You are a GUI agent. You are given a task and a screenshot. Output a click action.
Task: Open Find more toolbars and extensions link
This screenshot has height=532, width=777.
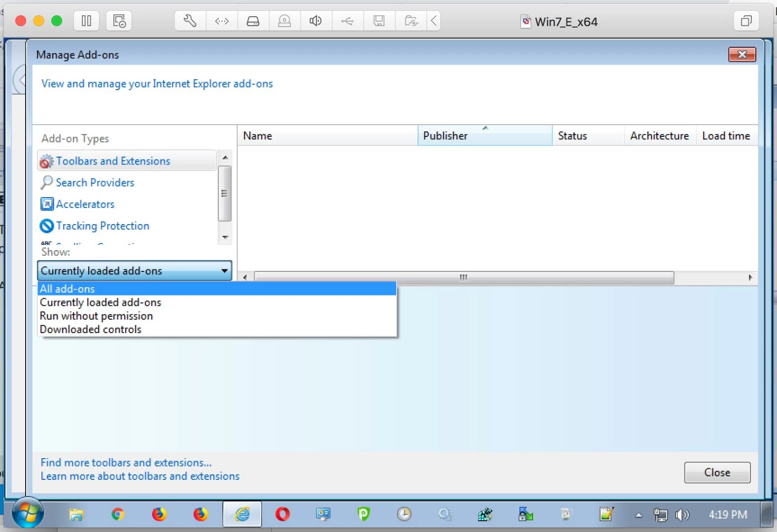(x=126, y=463)
